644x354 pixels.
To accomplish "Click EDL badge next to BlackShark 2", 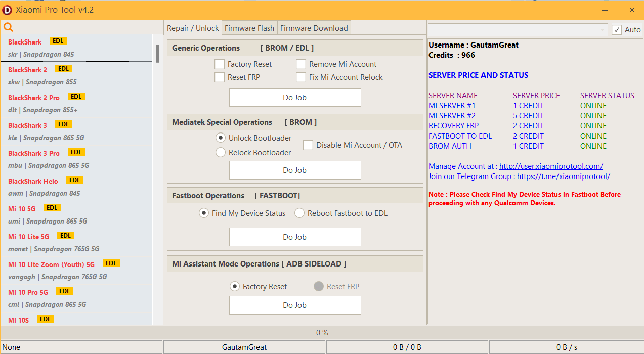I will pyautogui.click(x=64, y=69).
